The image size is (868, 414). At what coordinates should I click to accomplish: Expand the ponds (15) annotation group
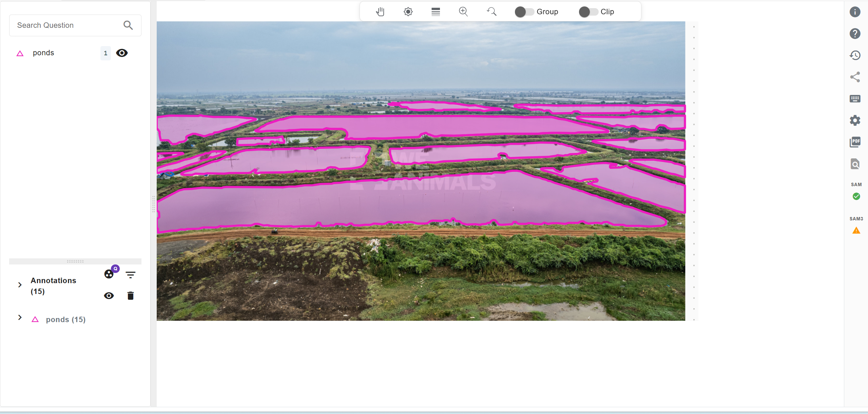tap(20, 317)
